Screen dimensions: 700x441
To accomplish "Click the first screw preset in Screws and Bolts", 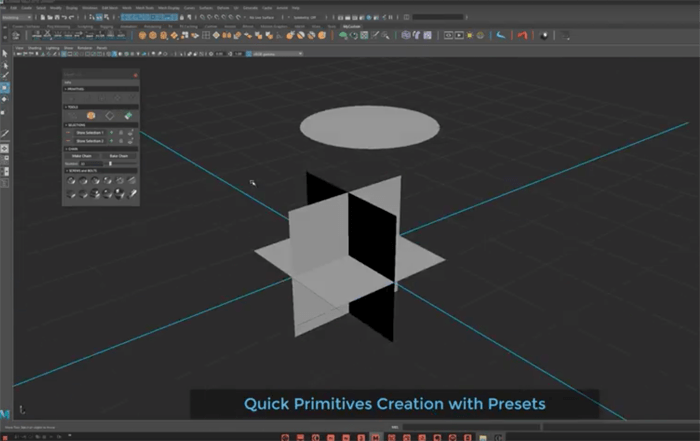I will 72,181.
